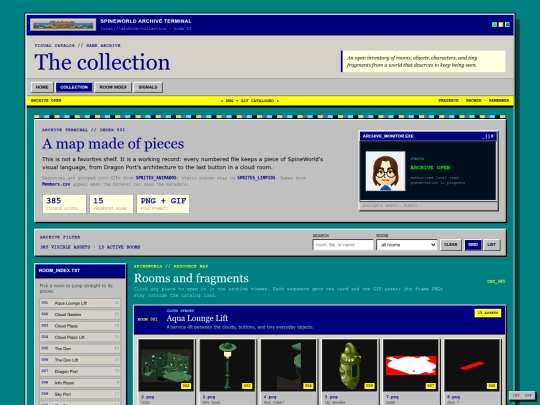Jump to Cloud Plaza Lift room
540x405 pixels.
[80, 337]
